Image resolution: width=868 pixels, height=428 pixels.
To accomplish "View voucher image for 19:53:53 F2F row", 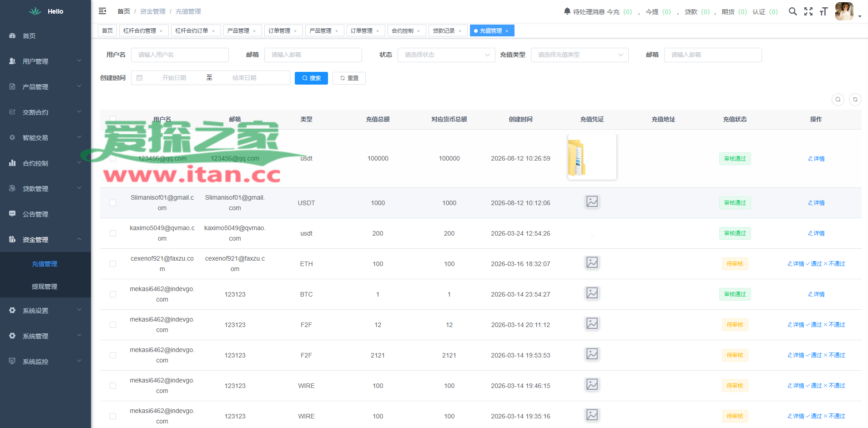I will click(592, 354).
